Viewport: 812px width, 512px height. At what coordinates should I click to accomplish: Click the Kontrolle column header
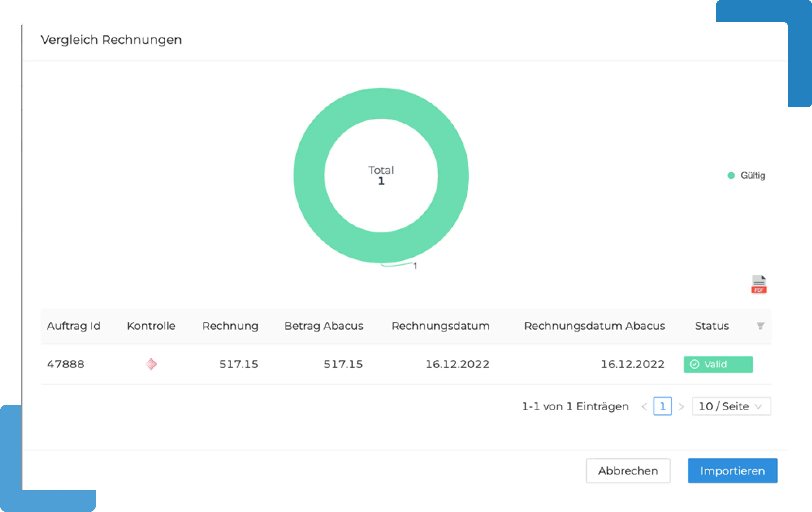pyautogui.click(x=151, y=326)
